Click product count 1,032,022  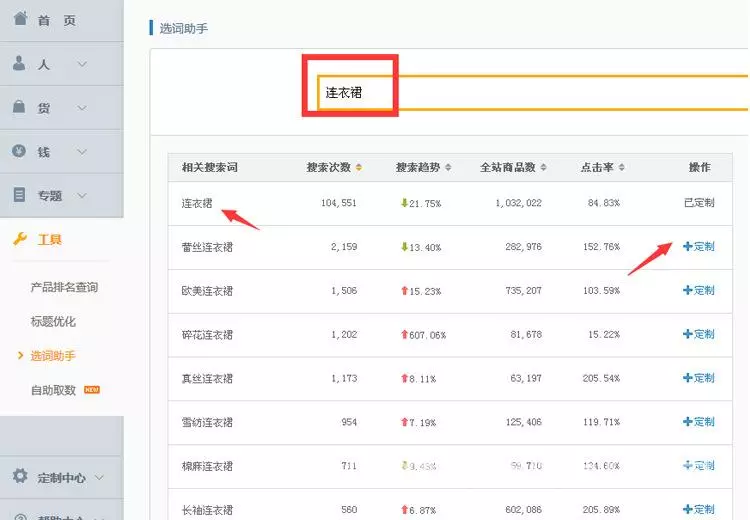(x=518, y=203)
